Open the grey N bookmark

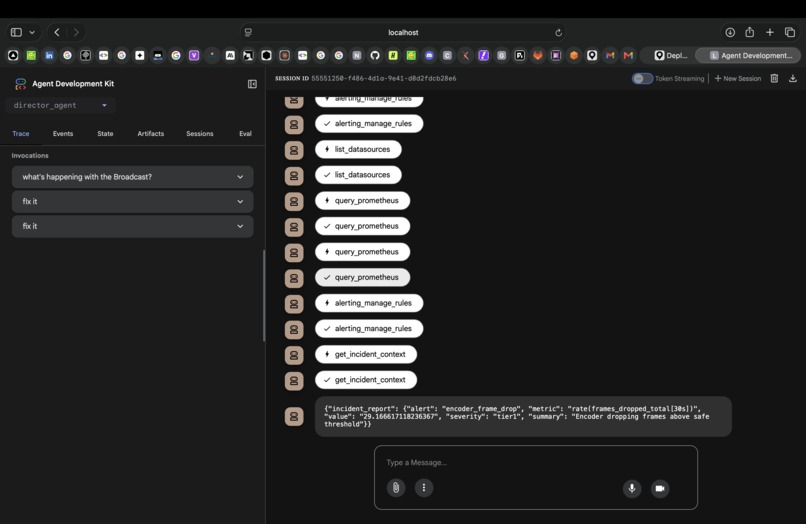pos(357,56)
